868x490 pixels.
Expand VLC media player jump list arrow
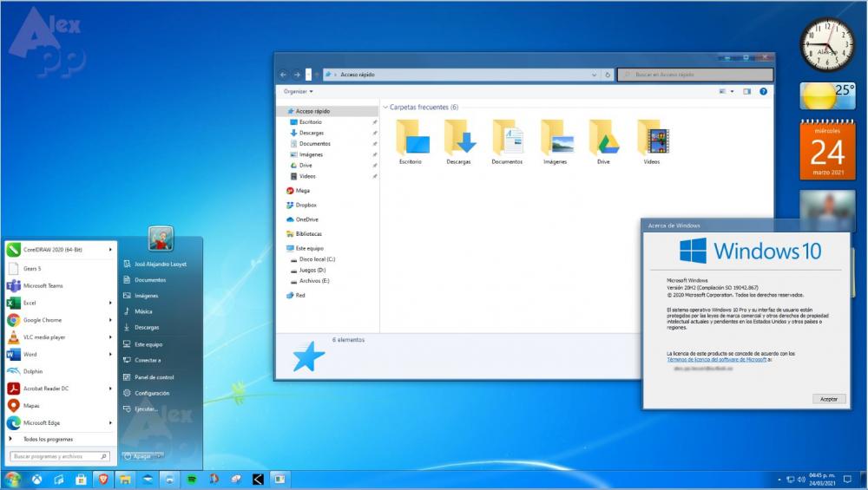110,337
